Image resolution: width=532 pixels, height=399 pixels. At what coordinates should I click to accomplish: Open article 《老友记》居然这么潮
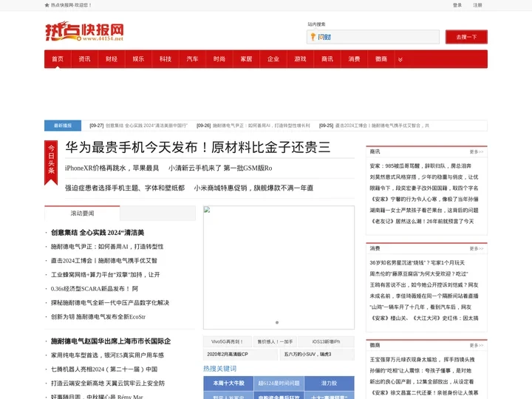pyautogui.click(x=422, y=221)
